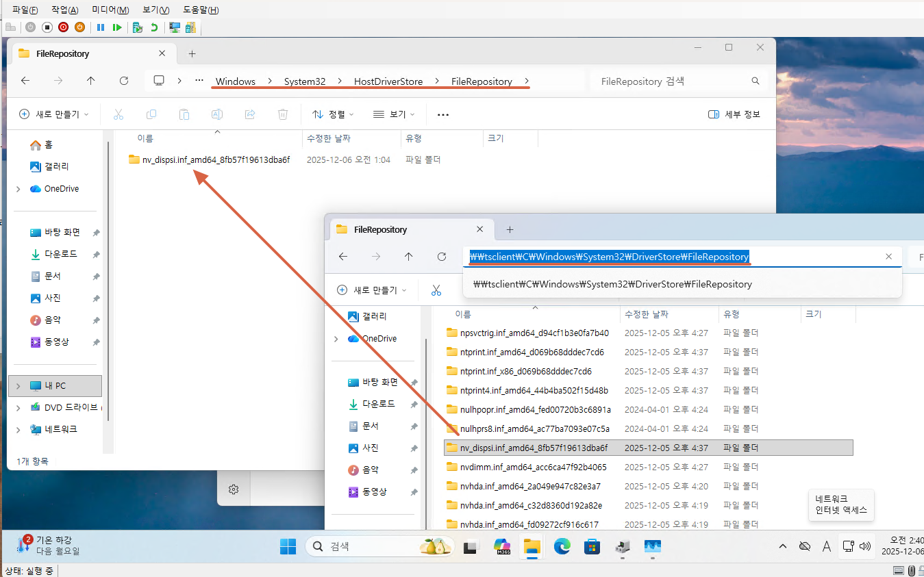Select the ntprint.inf_x86_d069b68dddec7cd6 folder
Screen dimensions: 924x577
[x=519, y=372]
